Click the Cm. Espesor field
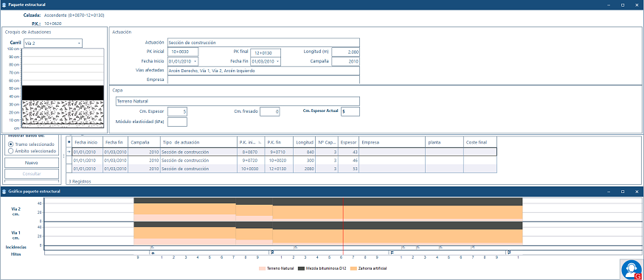 coord(178,111)
